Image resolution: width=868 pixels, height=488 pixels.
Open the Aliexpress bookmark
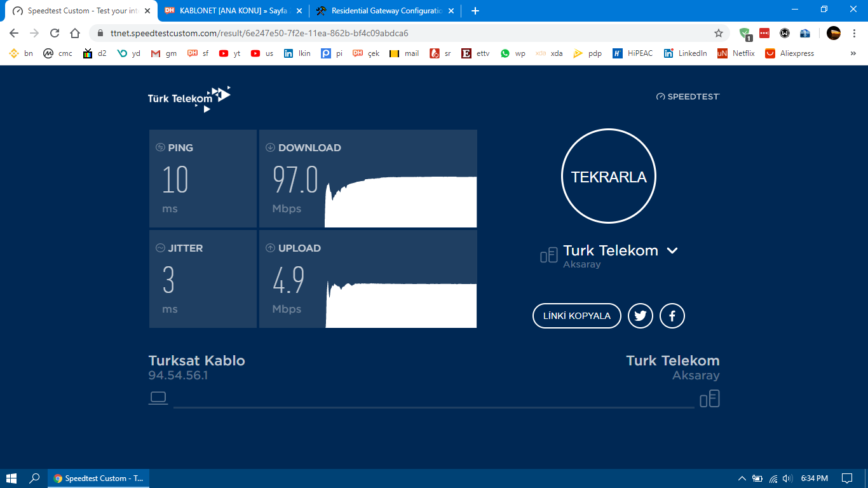coord(789,53)
